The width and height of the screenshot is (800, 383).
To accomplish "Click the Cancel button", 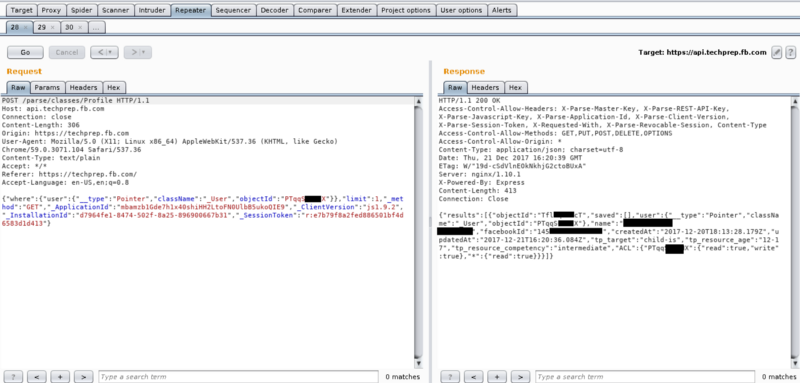I will click(67, 53).
